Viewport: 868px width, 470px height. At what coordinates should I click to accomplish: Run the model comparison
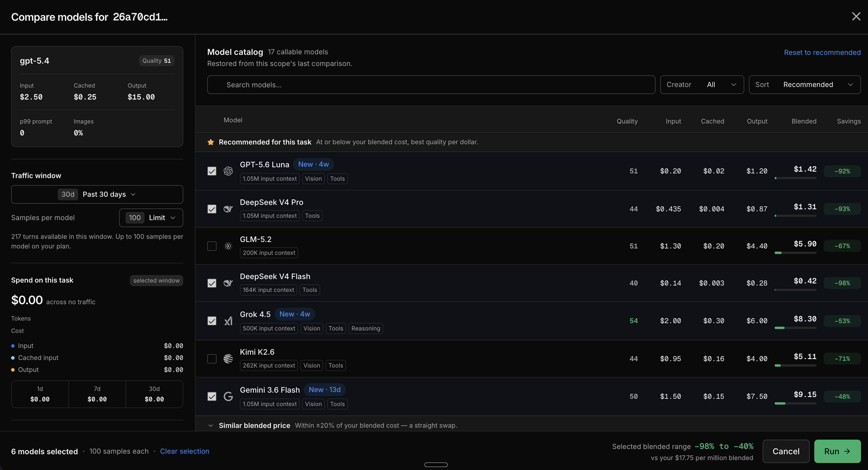(837, 451)
